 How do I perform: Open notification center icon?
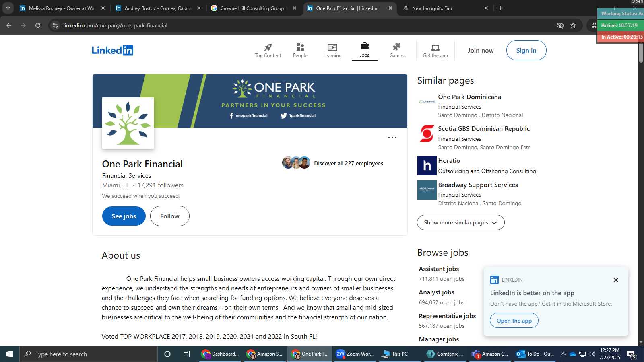(632, 354)
